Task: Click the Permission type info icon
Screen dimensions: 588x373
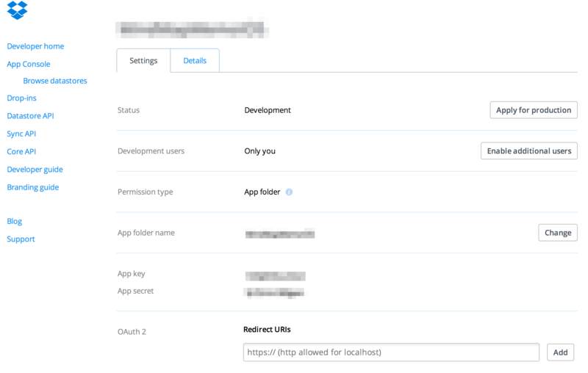Action: [289, 192]
